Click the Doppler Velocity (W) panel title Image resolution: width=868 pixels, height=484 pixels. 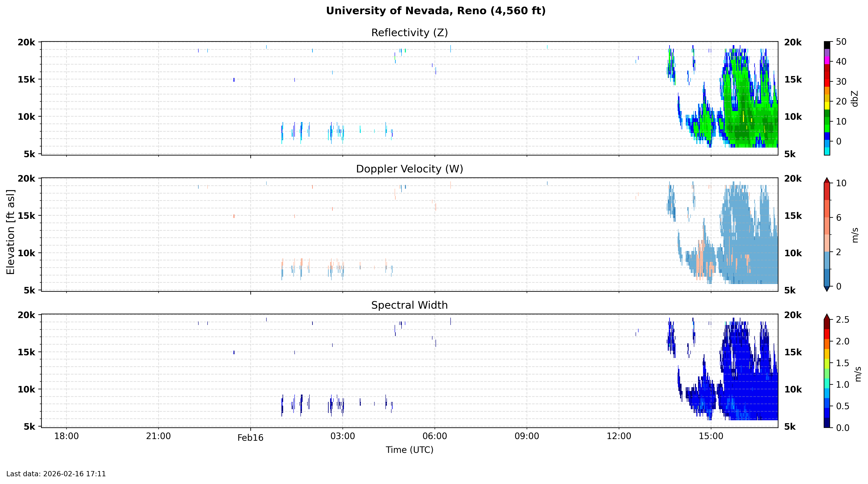[x=409, y=169]
